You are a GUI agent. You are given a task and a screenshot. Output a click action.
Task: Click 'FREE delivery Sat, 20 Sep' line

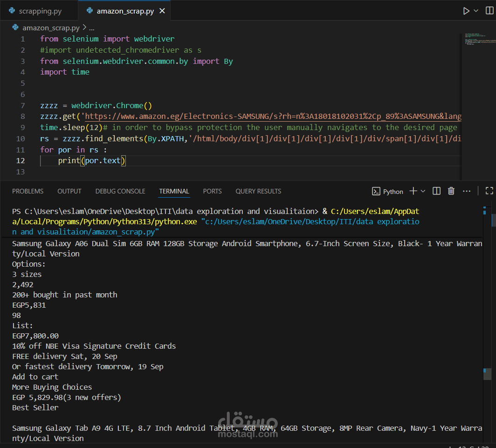click(x=64, y=356)
